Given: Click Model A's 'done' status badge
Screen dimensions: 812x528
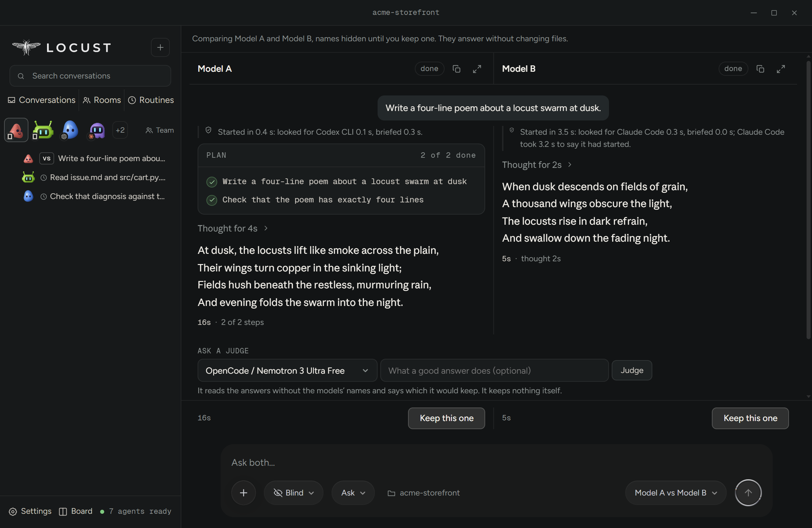Looking at the screenshot, I should 429,69.
